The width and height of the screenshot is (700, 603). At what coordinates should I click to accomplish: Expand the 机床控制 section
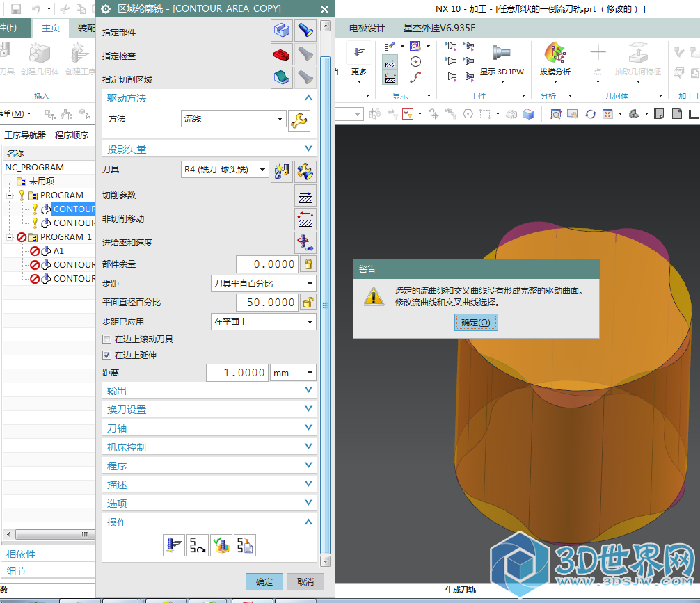point(209,447)
